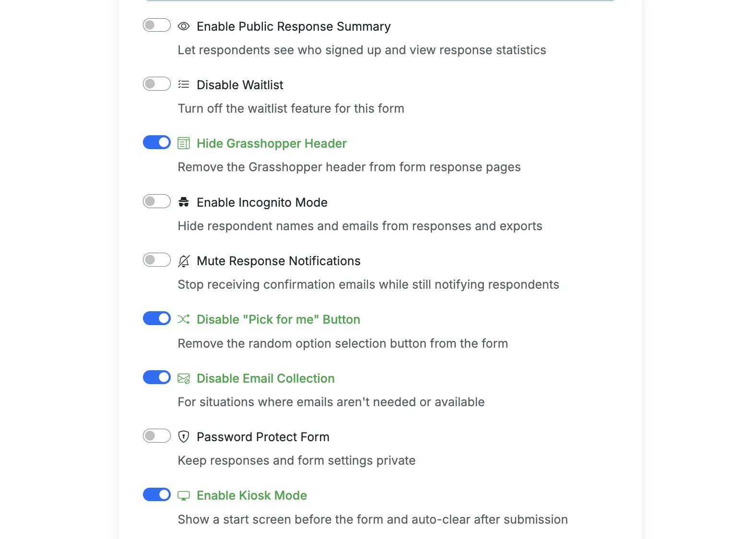Turn off the Hide Grasshopper Header toggle
The height and width of the screenshot is (539, 756).
[156, 142]
